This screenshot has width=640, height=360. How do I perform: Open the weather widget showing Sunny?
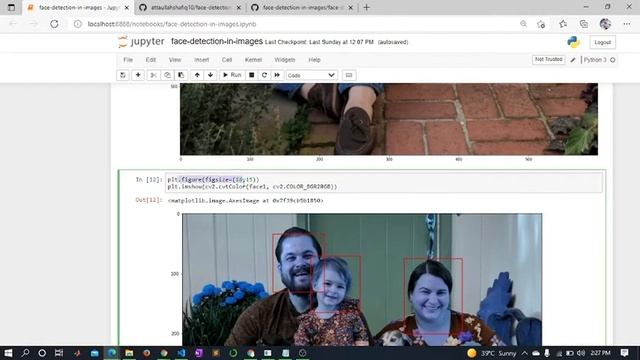coord(492,353)
